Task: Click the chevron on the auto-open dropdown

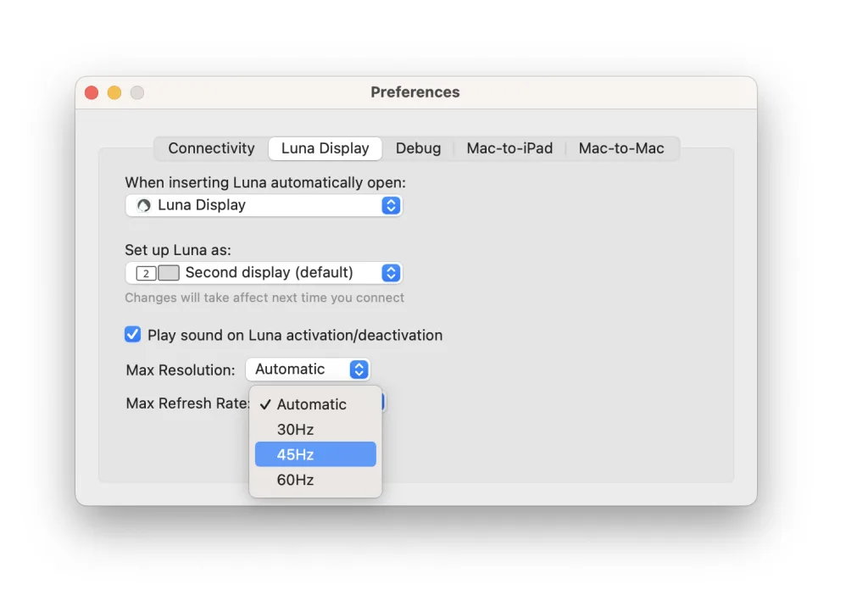Action: (x=390, y=205)
